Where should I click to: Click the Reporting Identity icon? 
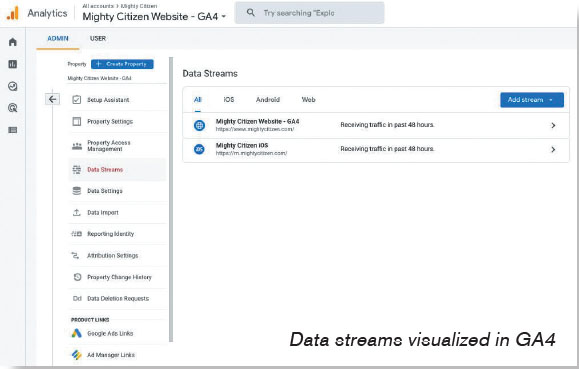[x=76, y=234]
